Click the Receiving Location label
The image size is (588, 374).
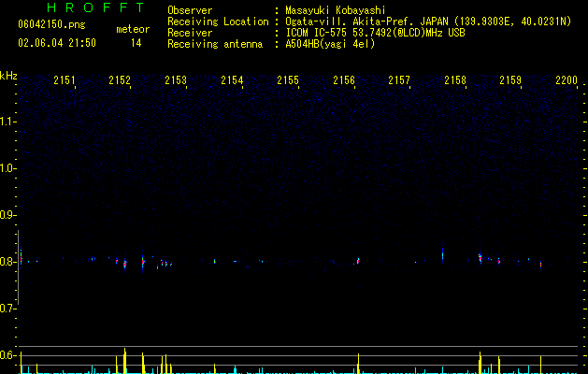pyautogui.click(x=218, y=22)
